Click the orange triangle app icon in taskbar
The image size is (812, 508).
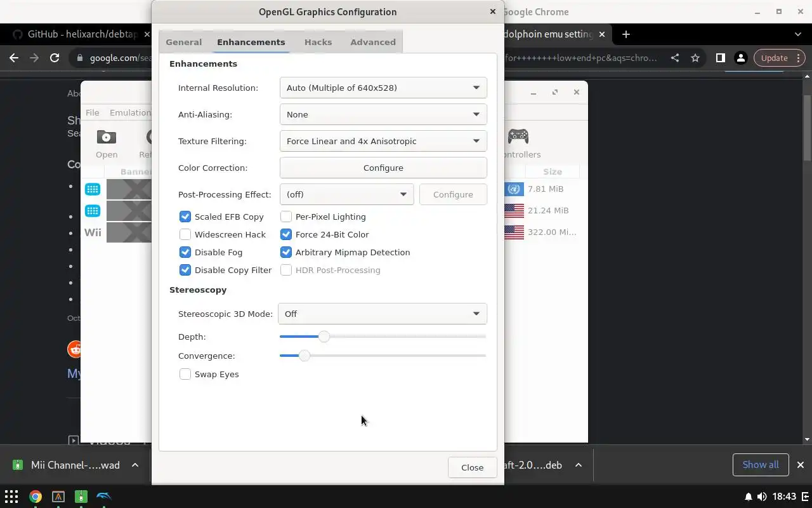(58, 497)
